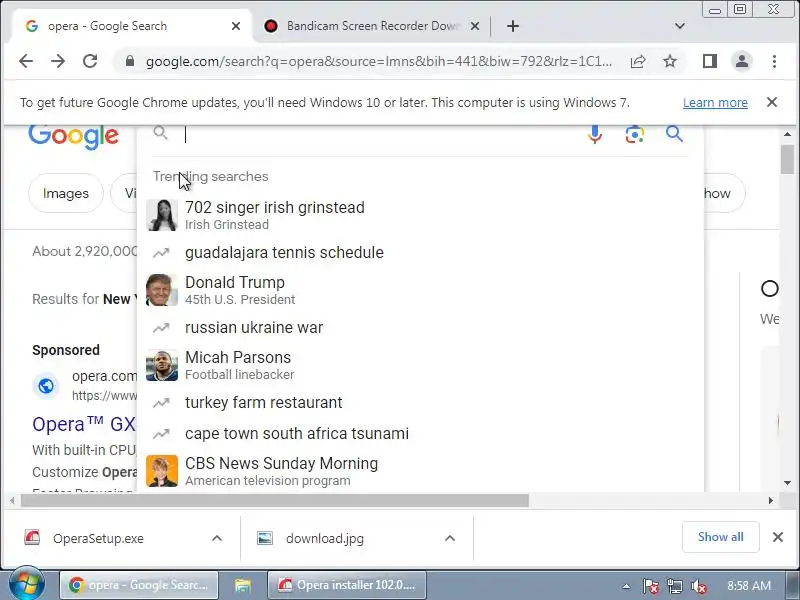
Task: Click Show all downloads button
Action: [720, 537]
